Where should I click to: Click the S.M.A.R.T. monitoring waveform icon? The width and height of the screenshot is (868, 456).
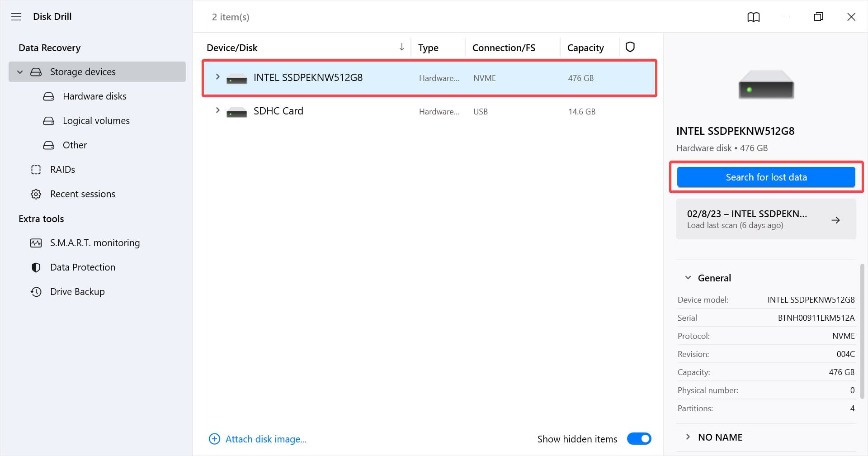[x=36, y=243]
